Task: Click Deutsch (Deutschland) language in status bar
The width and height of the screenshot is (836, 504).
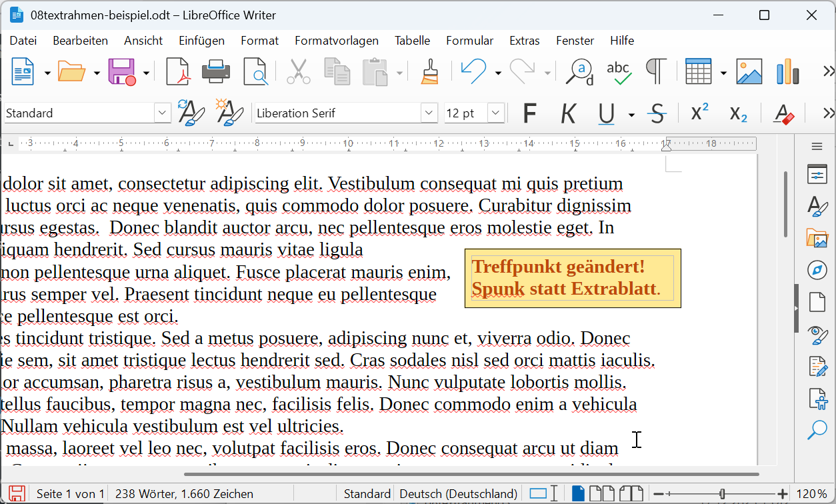Action: 458,494
